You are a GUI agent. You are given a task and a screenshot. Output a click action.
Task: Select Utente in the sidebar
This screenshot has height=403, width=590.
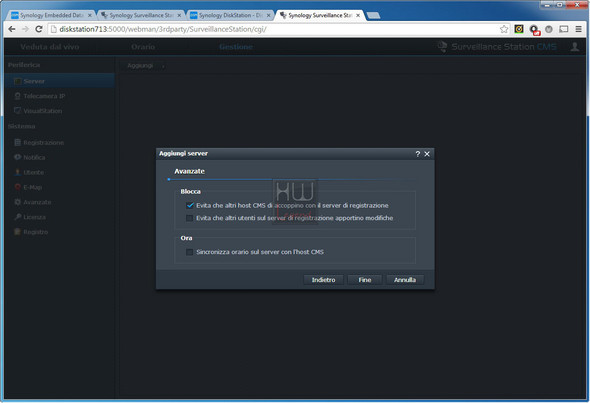[x=60, y=172]
